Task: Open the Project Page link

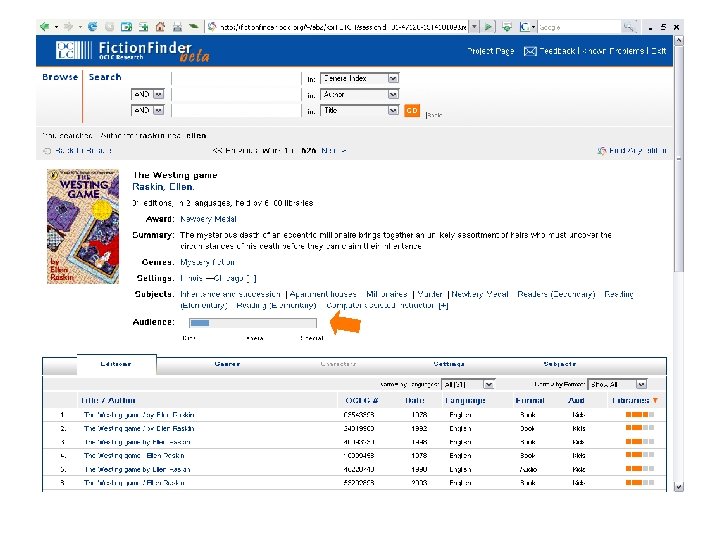Action: tap(491, 51)
